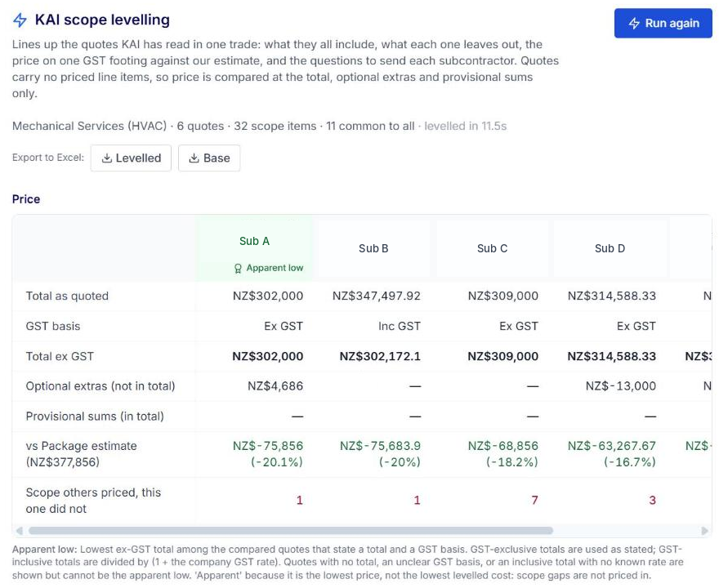Click the Total as quoted row label
This screenshot has width=719, height=588.
[67, 296]
